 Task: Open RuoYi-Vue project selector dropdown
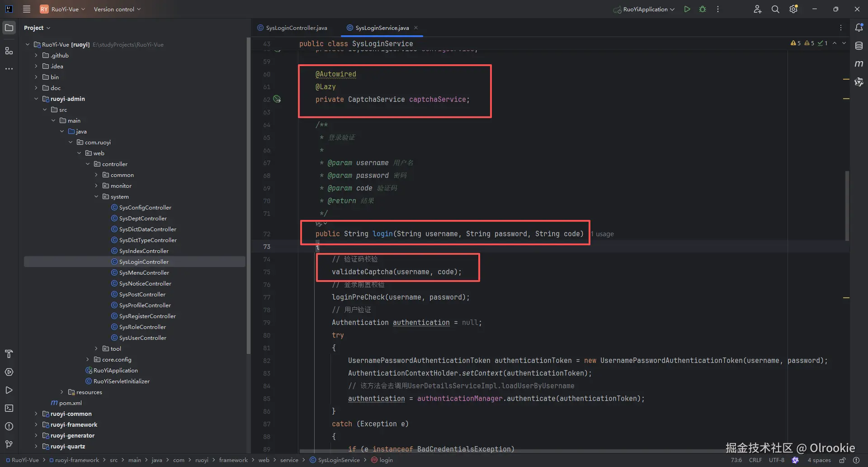point(62,9)
